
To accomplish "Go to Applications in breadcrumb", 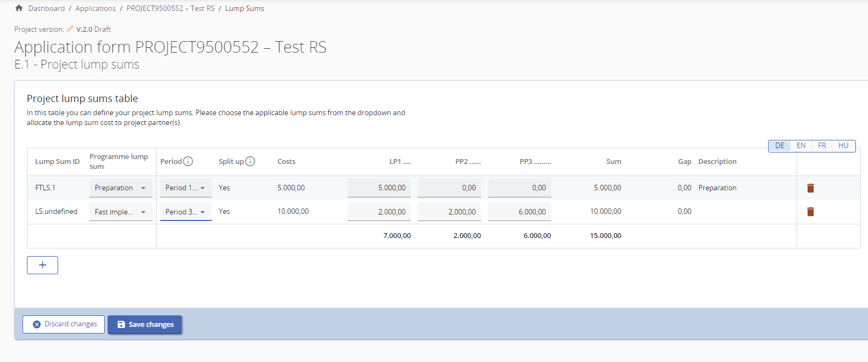I will pos(96,8).
